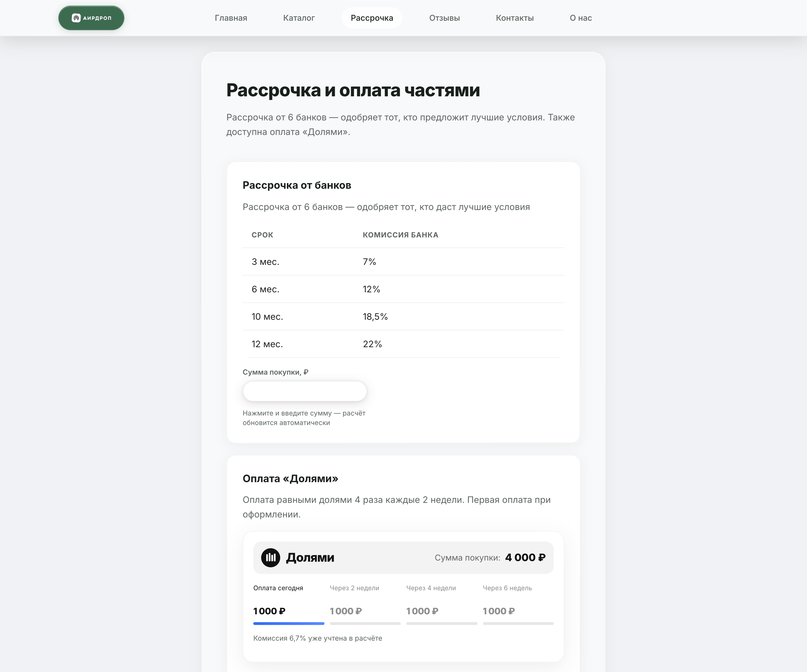Click the Рассрочка и оплата частями heading
The image size is (807, 672).
(353, 90)
